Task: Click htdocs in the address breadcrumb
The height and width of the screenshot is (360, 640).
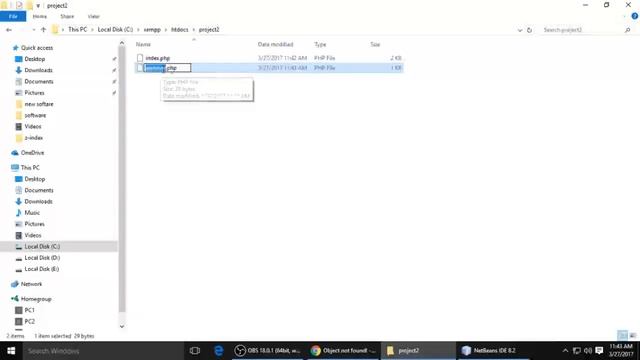Action: pos(180,30)
